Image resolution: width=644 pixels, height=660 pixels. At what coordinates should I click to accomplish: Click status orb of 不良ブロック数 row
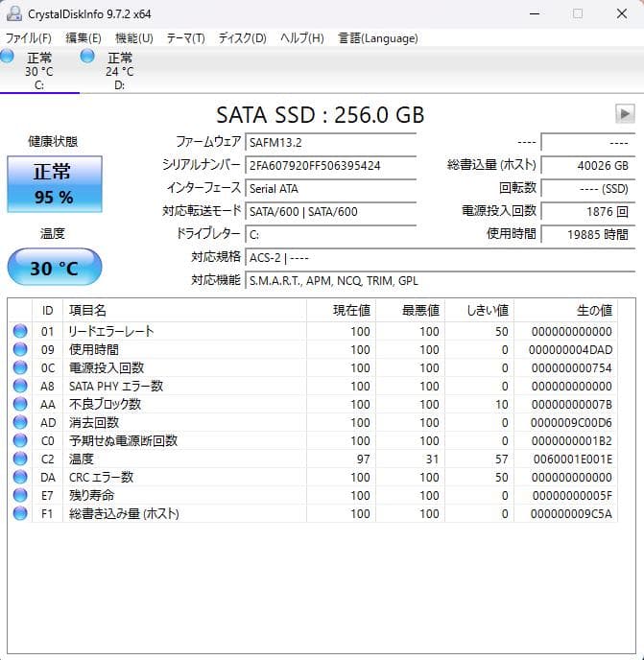(x=20, y=404)
